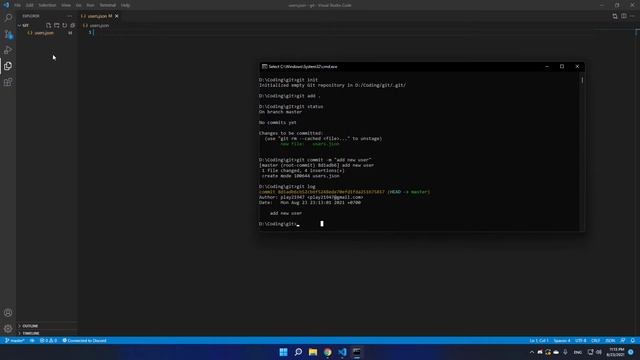Click New Folder icon in Explorer
Image resolution: width=640 pixels, height=360 pixels.
57,25
